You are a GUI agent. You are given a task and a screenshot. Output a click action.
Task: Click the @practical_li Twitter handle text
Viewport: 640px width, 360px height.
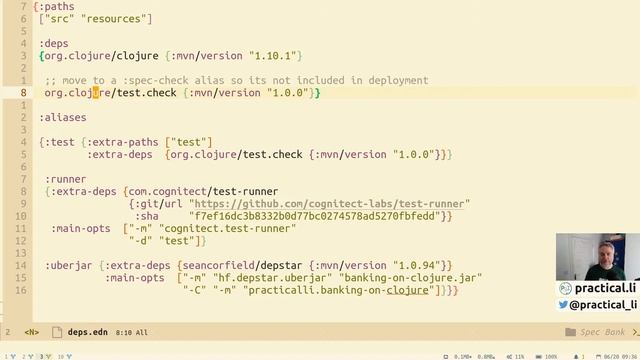click(x=602, y=304)
